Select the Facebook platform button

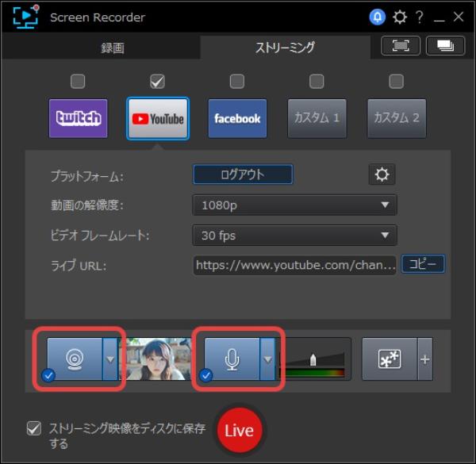[237, 118]
